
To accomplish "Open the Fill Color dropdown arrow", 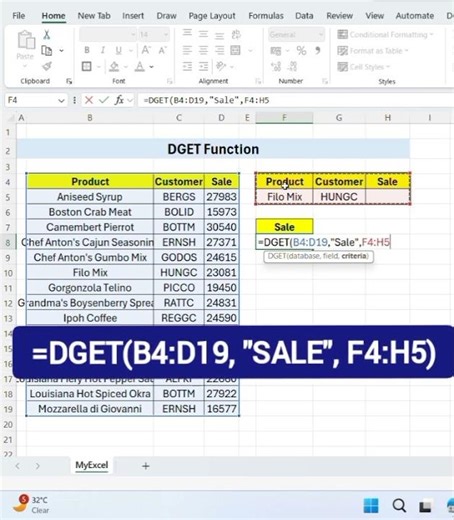I will click(126, 67).
